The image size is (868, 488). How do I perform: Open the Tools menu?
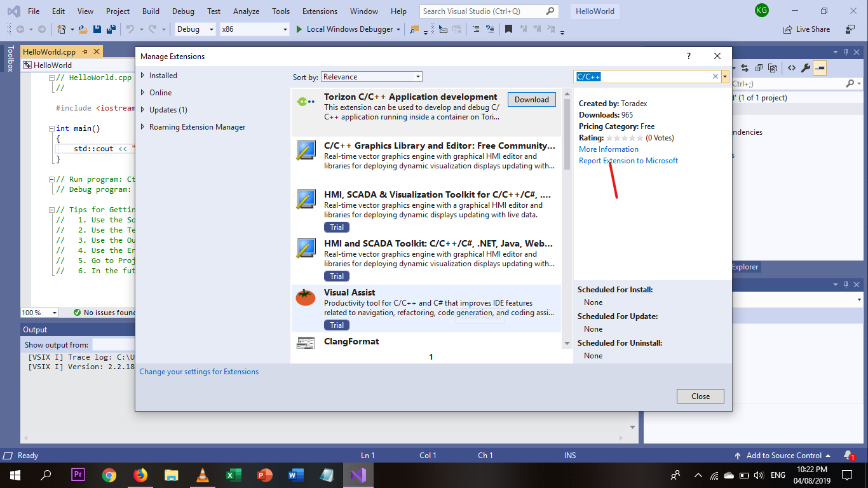[281, 11]
